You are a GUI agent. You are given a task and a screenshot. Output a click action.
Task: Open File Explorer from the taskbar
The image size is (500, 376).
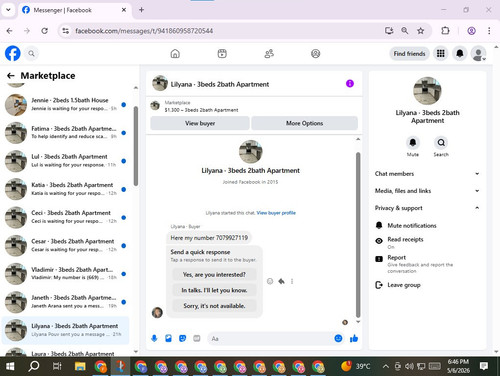click(80, 366)
